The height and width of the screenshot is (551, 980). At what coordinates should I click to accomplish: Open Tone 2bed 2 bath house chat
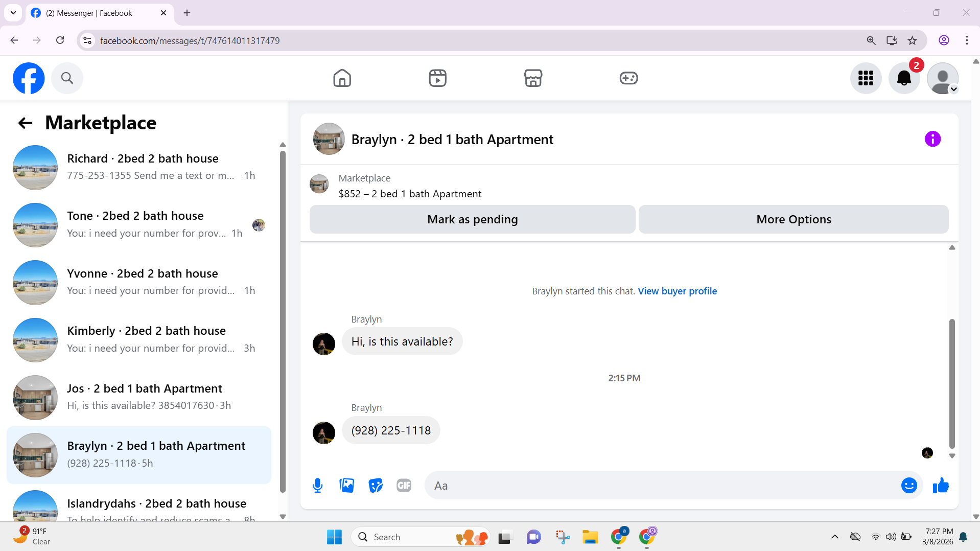(139, 225)
